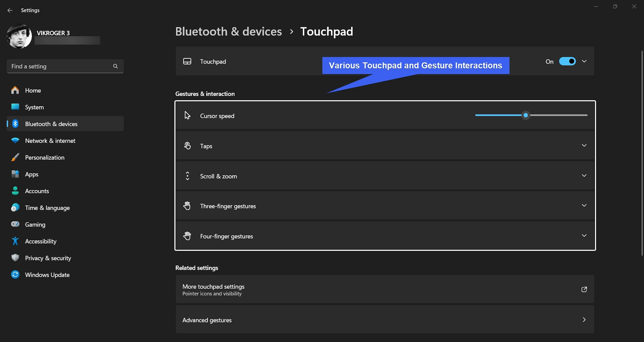644x342 pixels.
Task: Click the Windows Update sync icon
Action: pyautogui.click(x=15, y=274)
